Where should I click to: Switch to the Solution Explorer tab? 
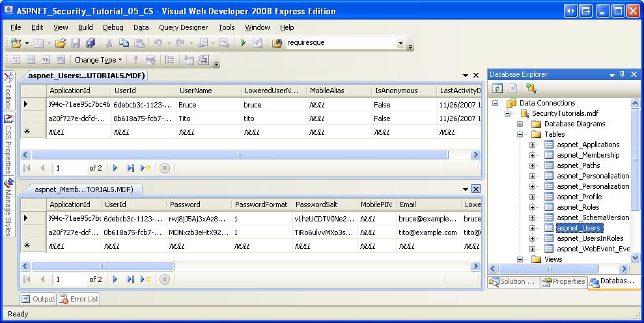(513, 281)
